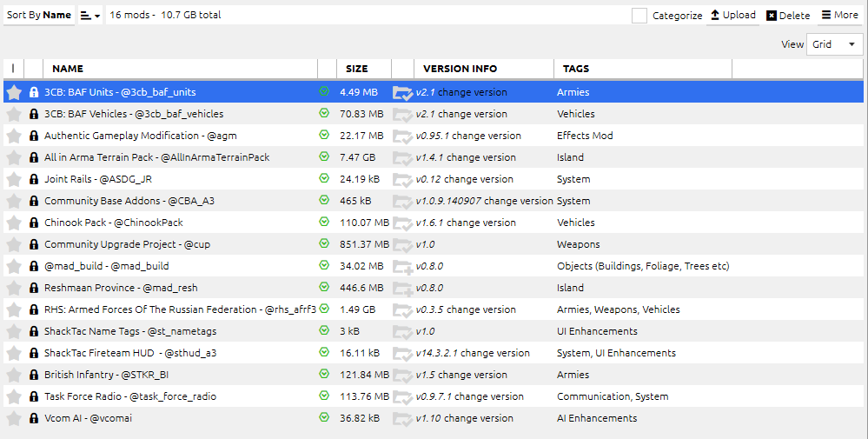
Task: Click green status icon for Chinook Pack
Action: click(x=324, y=222)
